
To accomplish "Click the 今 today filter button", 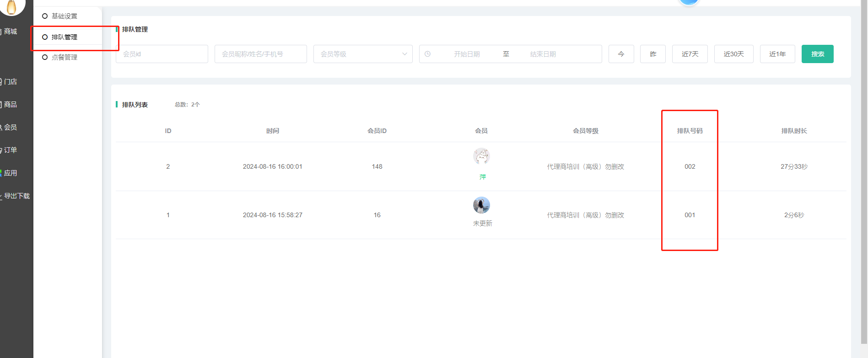I will [x=621, y=54].
